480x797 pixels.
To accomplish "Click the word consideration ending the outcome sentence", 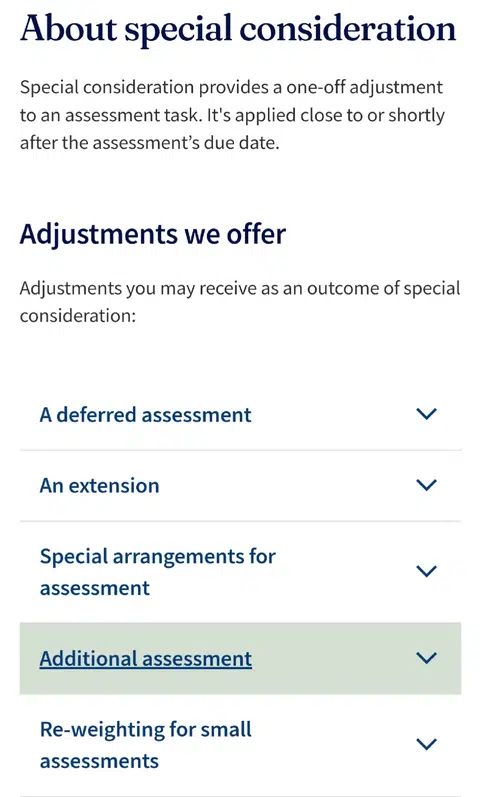I will click(78, 316).
